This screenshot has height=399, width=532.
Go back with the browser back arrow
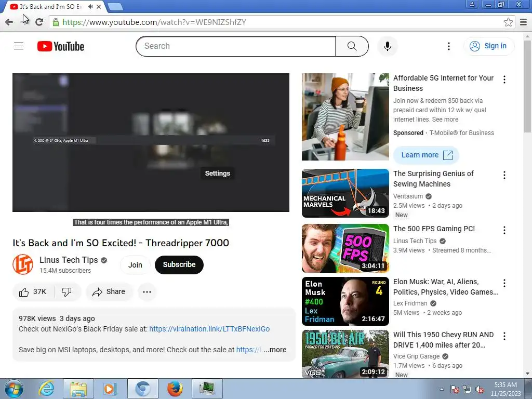[9, 22]
